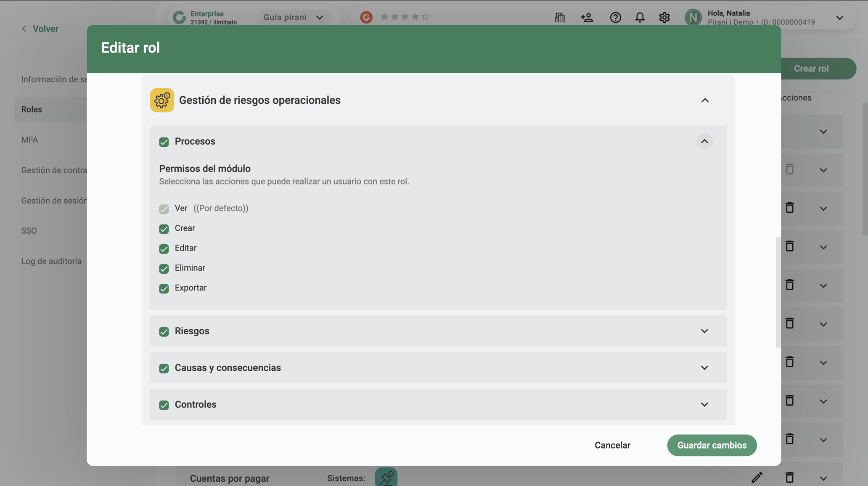Uncheck the Eliminar permission
The width and height of the screenshot is (868, 486).
click(x=164, y=268)
